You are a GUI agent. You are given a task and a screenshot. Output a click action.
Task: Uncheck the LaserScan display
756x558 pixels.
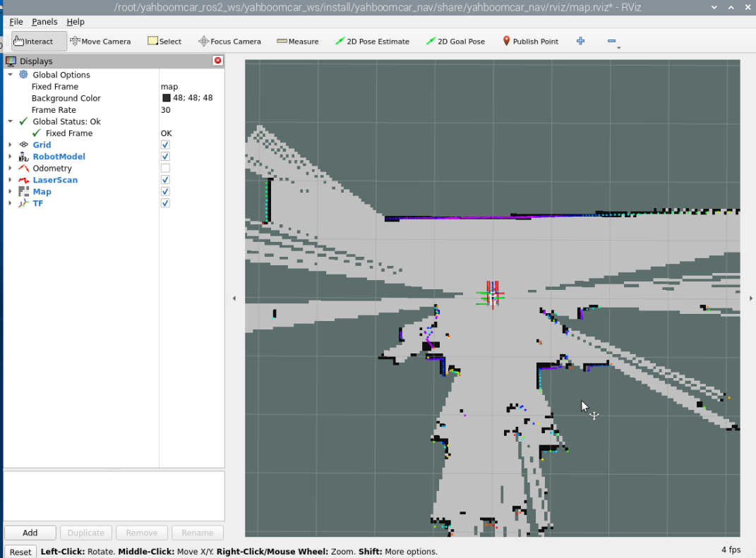pos(165,180)
